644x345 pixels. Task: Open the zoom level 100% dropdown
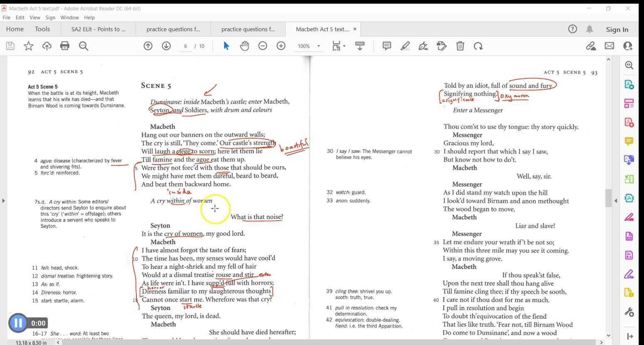(x=309, y=46)
